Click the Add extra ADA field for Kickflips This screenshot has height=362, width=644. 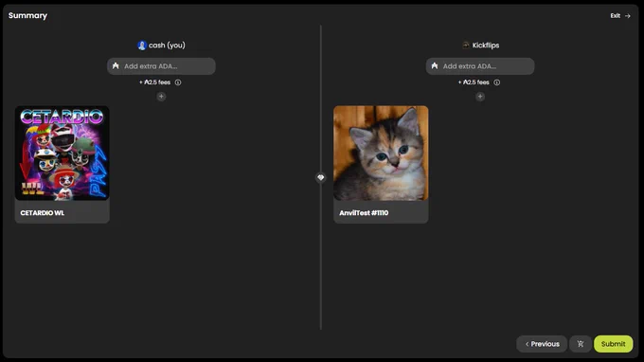(x=480, y=66)
